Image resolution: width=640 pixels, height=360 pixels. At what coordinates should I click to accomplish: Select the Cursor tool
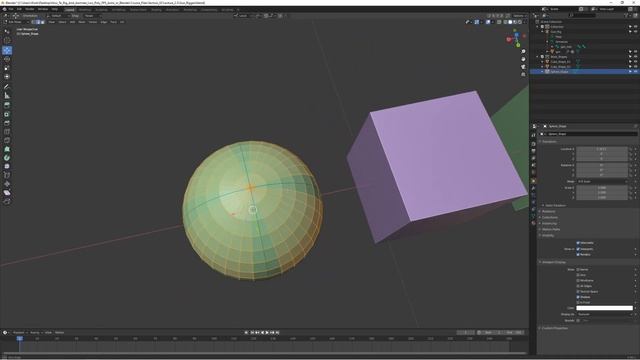(x=7, y=40)
